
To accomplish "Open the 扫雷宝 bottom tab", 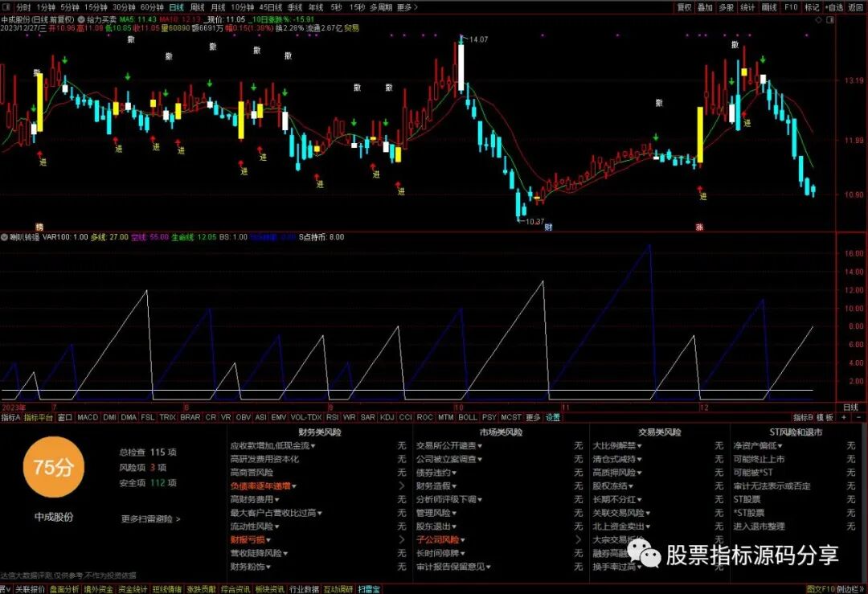I will [x=369, y=589].
